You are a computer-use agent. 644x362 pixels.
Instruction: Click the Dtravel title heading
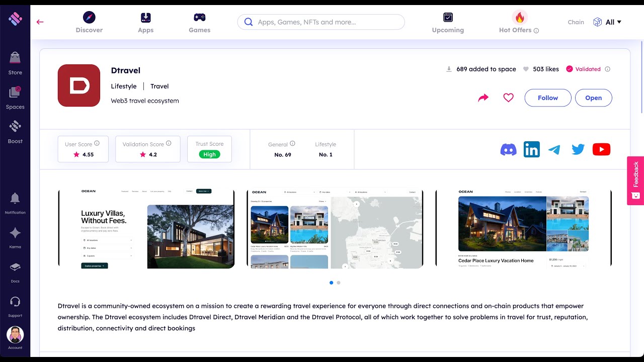(x=126, y=70)
